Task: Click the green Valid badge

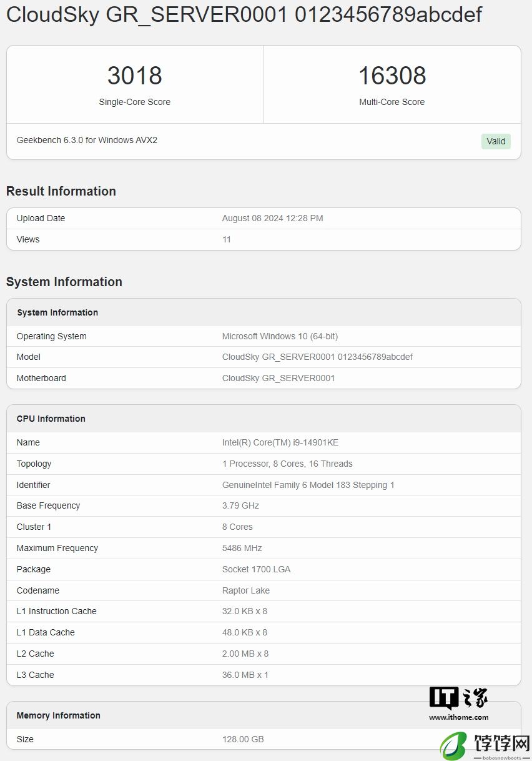Action: point(496,141)
